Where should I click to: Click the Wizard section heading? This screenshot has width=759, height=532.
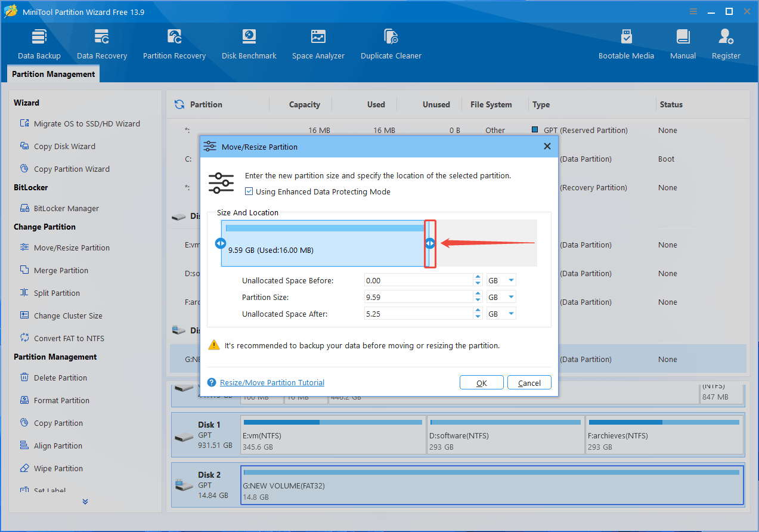click(x=27, y=103)
